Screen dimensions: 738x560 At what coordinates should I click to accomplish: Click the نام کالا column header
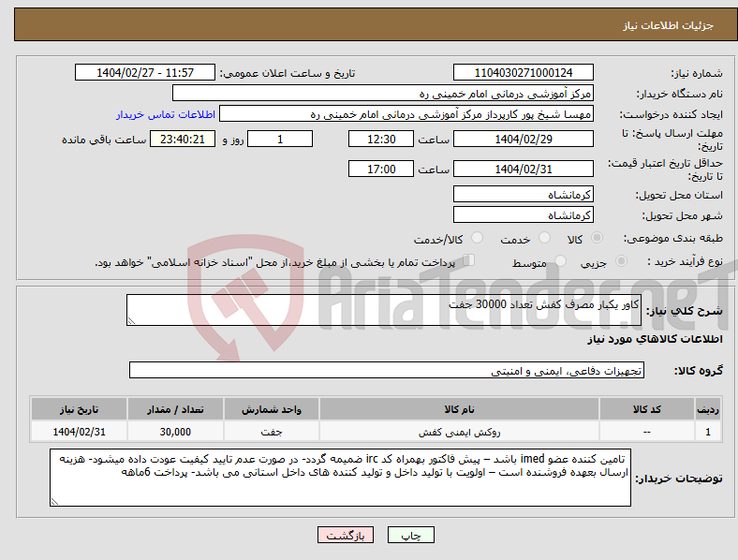(x=459, y=409)
